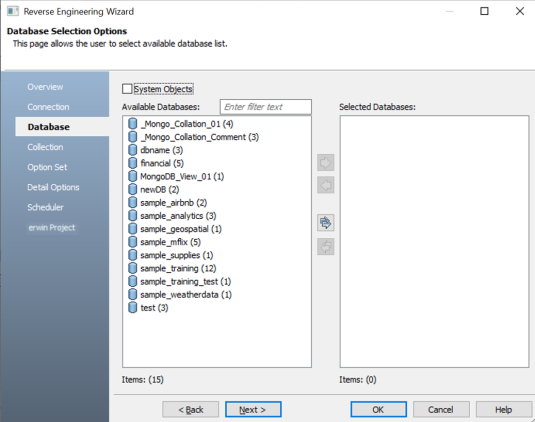Select the sample_airbnb database icon
The height and width of the screenshot is (422, 535).
click(x=132, y=203)
